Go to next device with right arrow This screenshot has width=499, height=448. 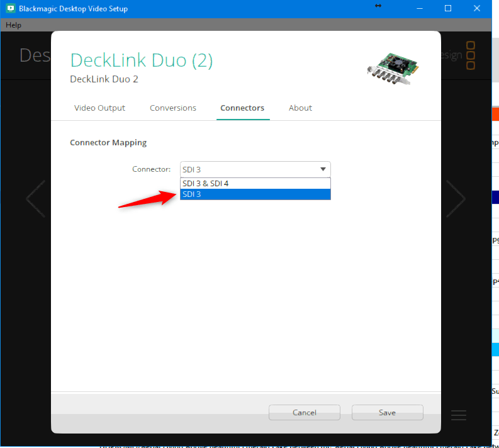click(x=456, y=199)
